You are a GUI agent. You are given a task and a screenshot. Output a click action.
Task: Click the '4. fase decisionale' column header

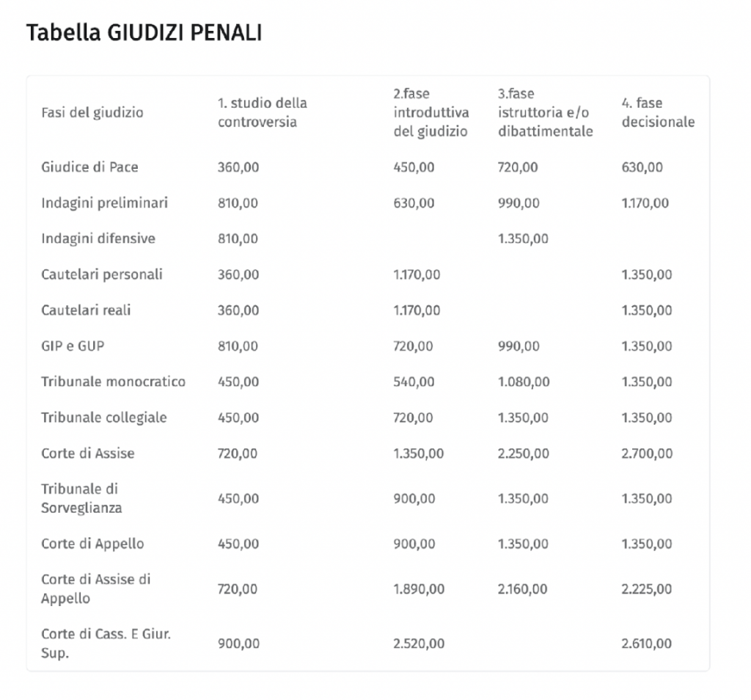(658, 112)
